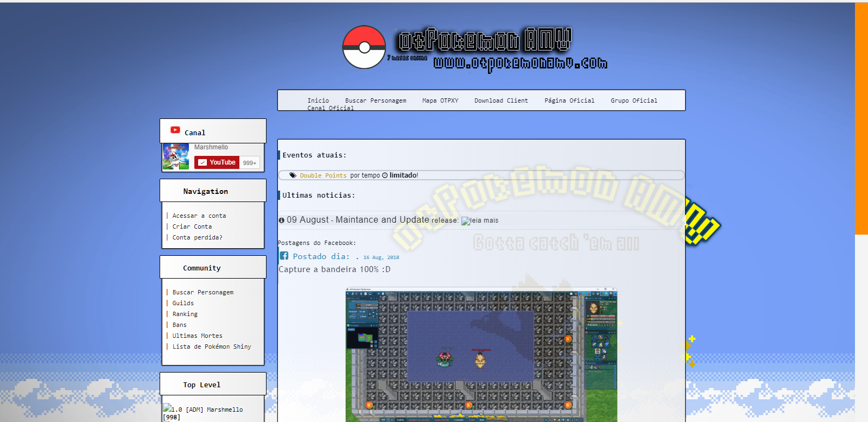Click the 999+ subscriber count
Screen dimensions: 868x422
[250, 163]
